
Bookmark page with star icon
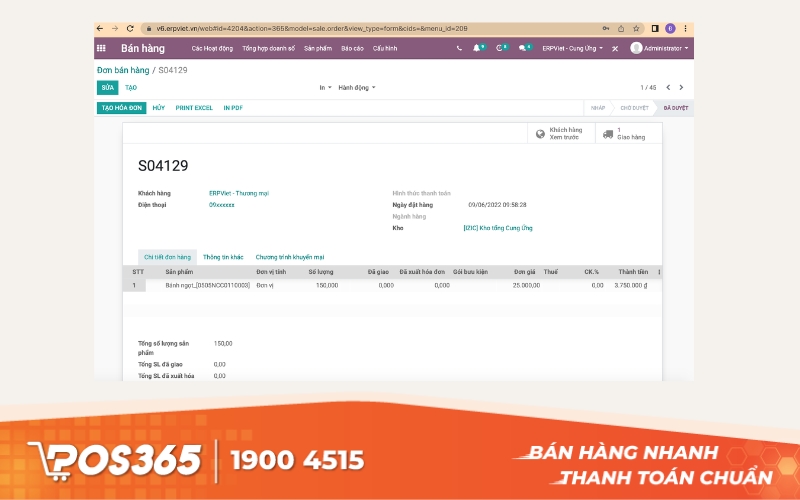point(636,29)
